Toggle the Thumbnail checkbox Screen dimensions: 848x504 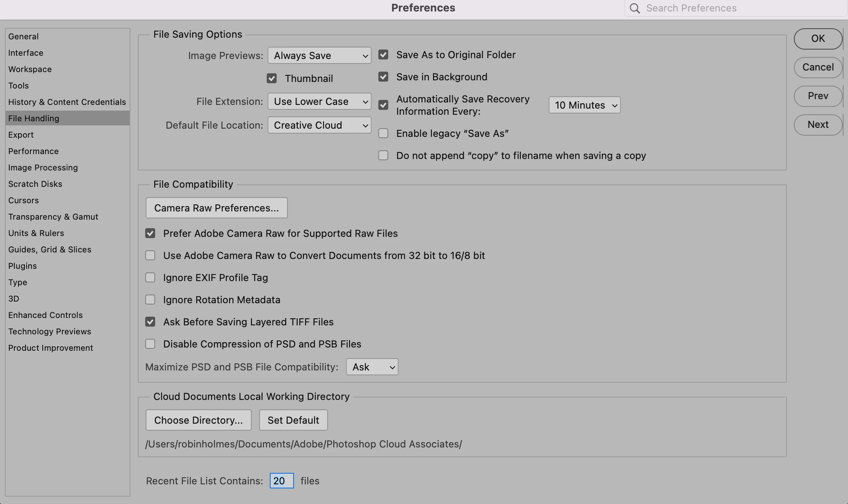click(x=271, y=79)
